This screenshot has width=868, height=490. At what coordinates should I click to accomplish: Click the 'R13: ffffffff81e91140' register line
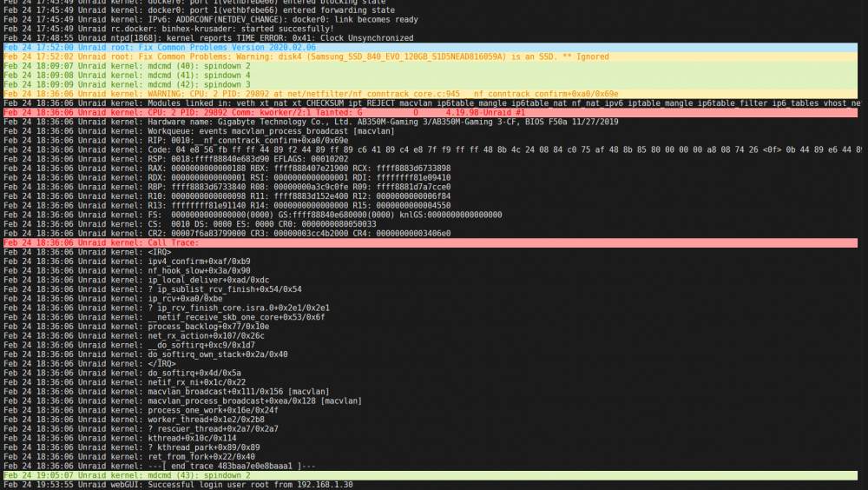pos(227,206)
